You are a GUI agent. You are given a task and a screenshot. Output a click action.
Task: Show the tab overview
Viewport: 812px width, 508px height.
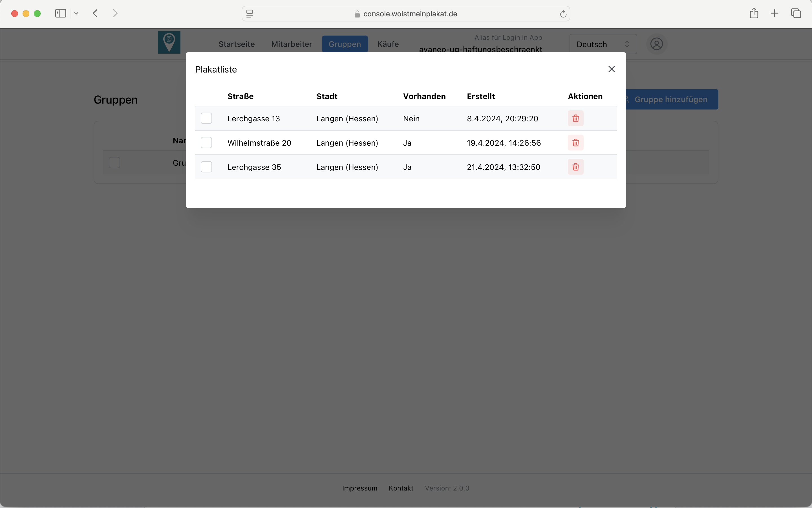pyautogui.click(x=796, y=14)
